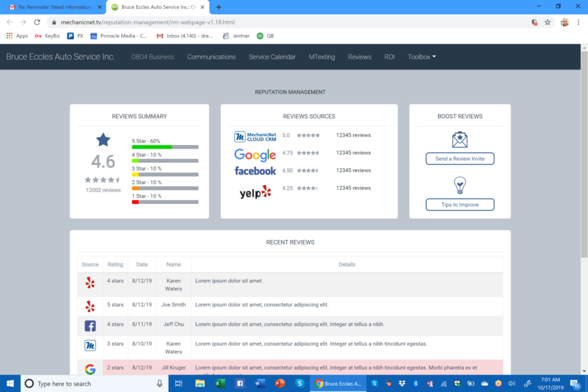Open the OBD4 Business nav item
Screen dimensions: 588x392
click(153, 57)
